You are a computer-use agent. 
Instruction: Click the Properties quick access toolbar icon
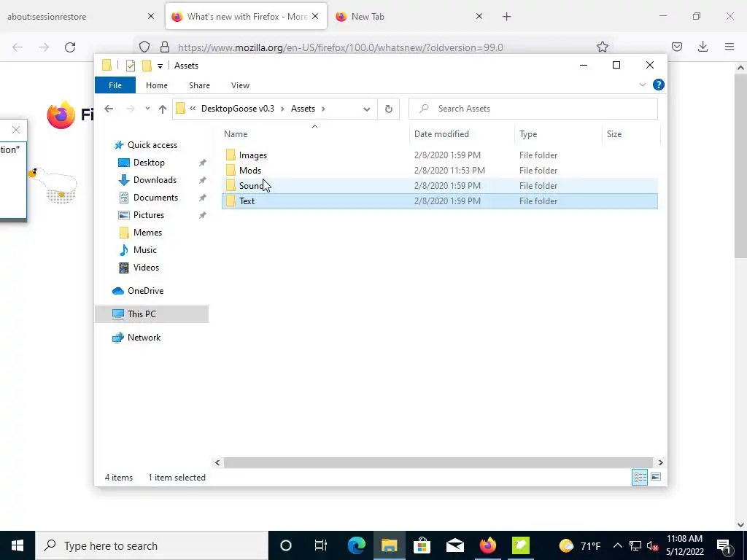[131, 66]
